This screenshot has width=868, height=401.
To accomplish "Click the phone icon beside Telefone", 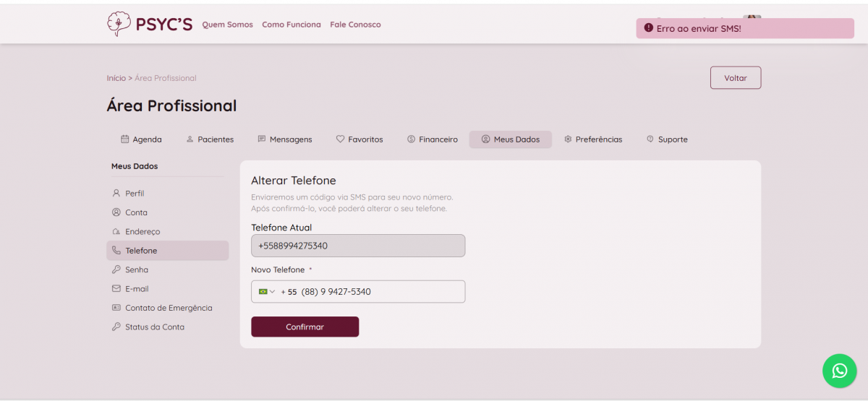I will coord(116,251).
